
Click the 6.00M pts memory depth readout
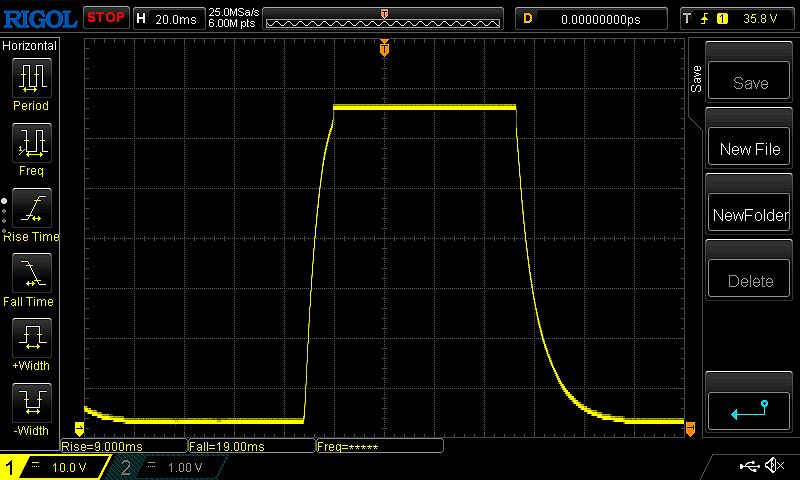point(232,23)
